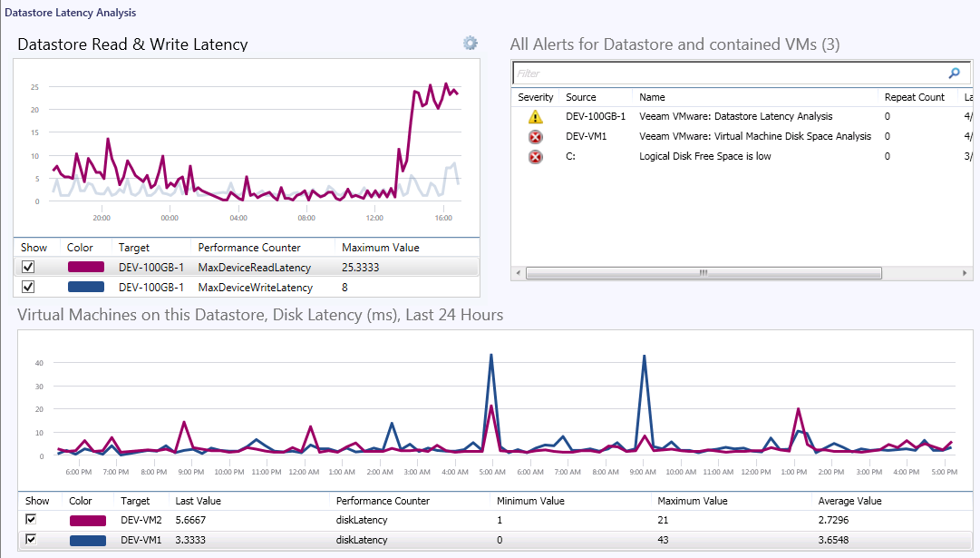Screen dimensions: 980x558
Task: Sort VM table by Average Value header
Action: click(850, 501)
